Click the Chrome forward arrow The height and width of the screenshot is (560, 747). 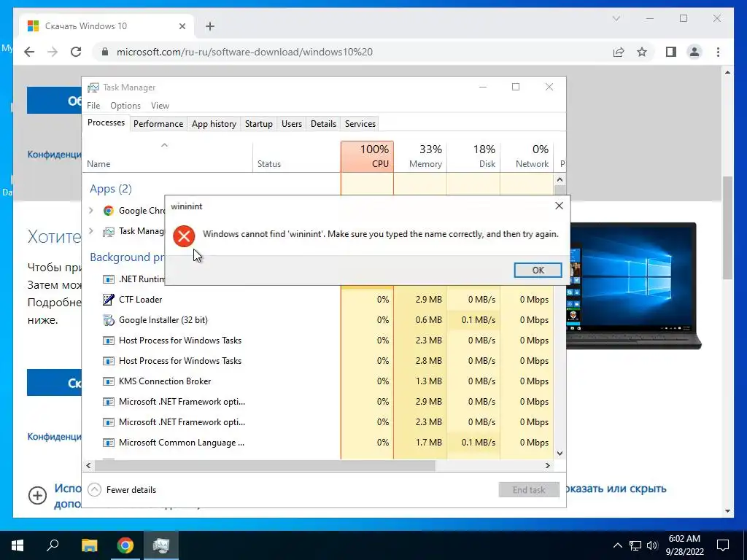click(53, 52)
